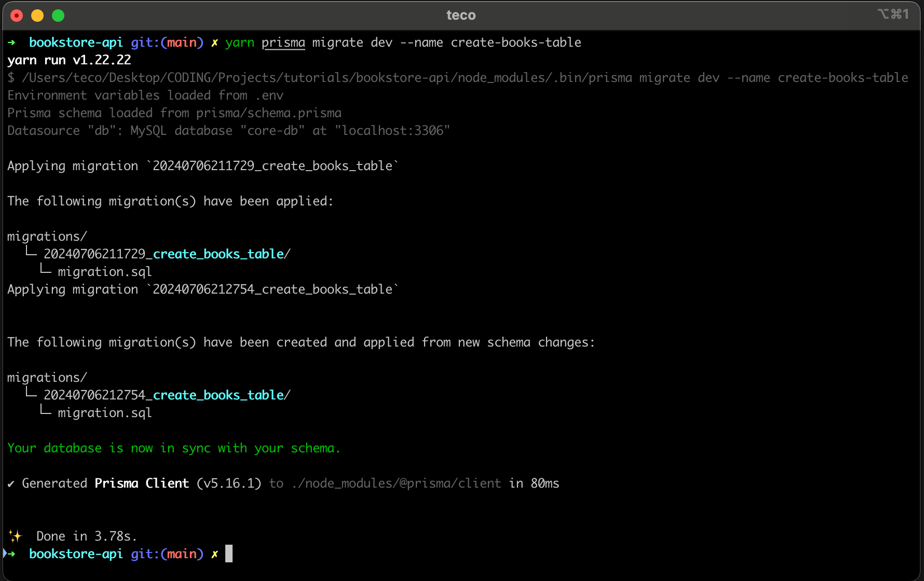
Task: Click the first 'migrations/' folder line
Action: (47, 237)
